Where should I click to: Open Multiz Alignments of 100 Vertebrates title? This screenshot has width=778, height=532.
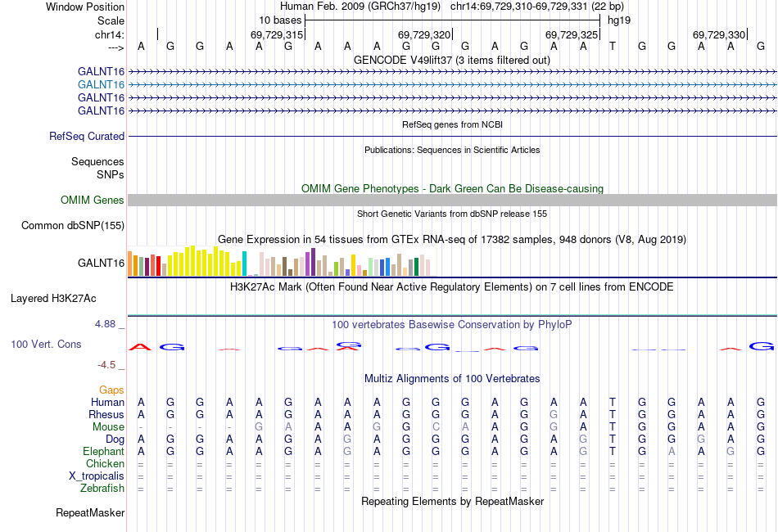point(452,379)
